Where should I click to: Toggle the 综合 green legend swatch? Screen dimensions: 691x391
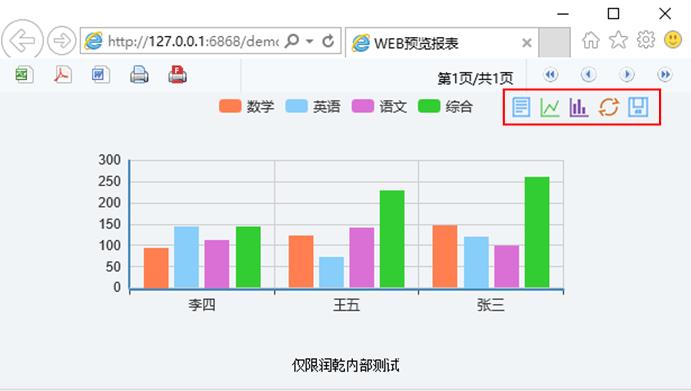[x=429, y=106]
